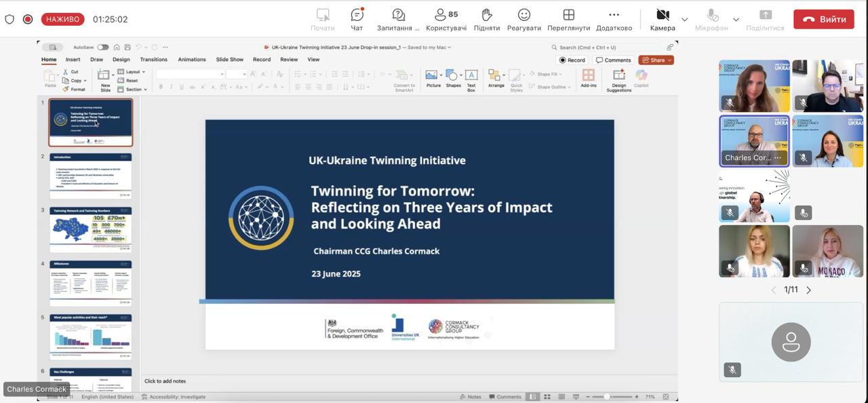Click the meeting security shield icon

[9, 19]
